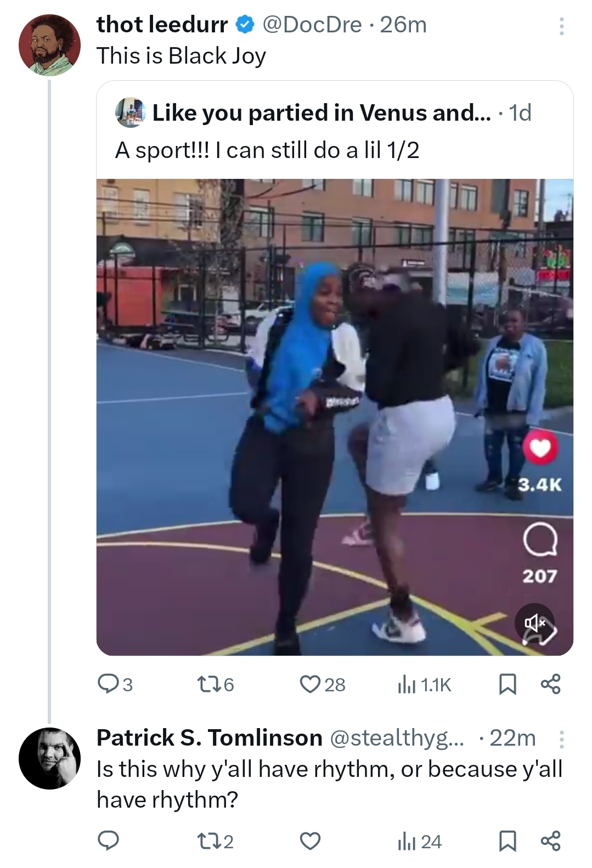Open the @DocDre profile handle
The width and height of the screenshot is (592, 868).
312,25
